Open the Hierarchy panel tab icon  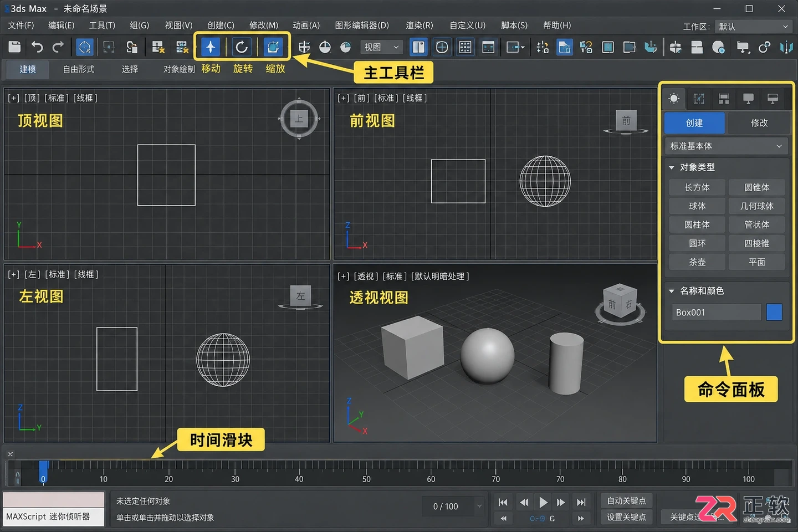click(x=724, y=99)
